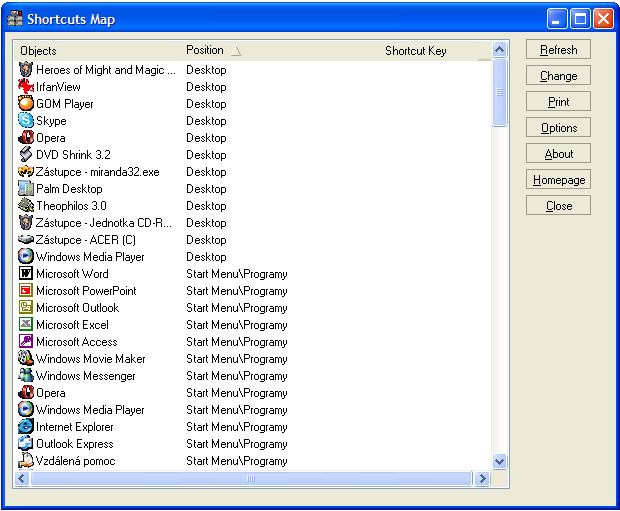Select Opera icon in the Start Menu row

[x=26, y=393]
